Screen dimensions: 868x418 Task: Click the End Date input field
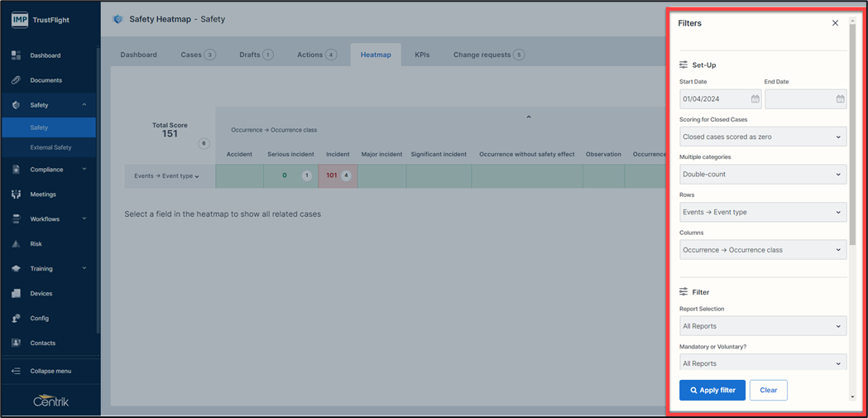[798, 99]
